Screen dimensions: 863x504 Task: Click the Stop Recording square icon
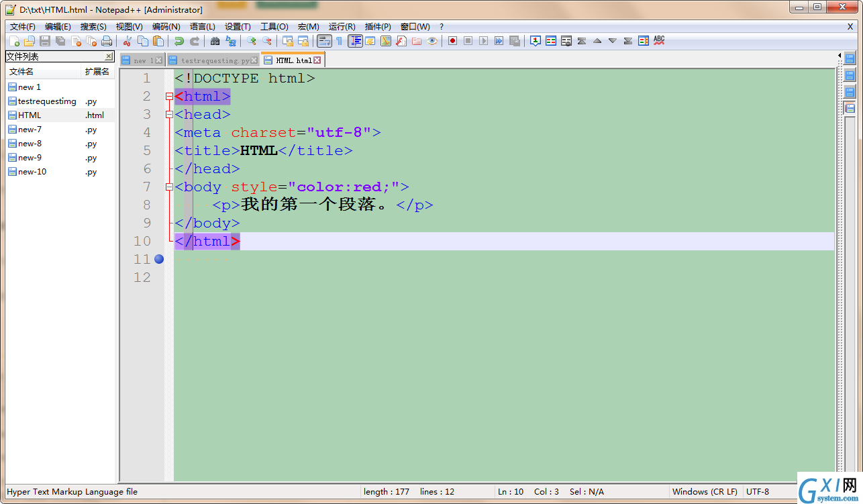(x=468, y=41)
